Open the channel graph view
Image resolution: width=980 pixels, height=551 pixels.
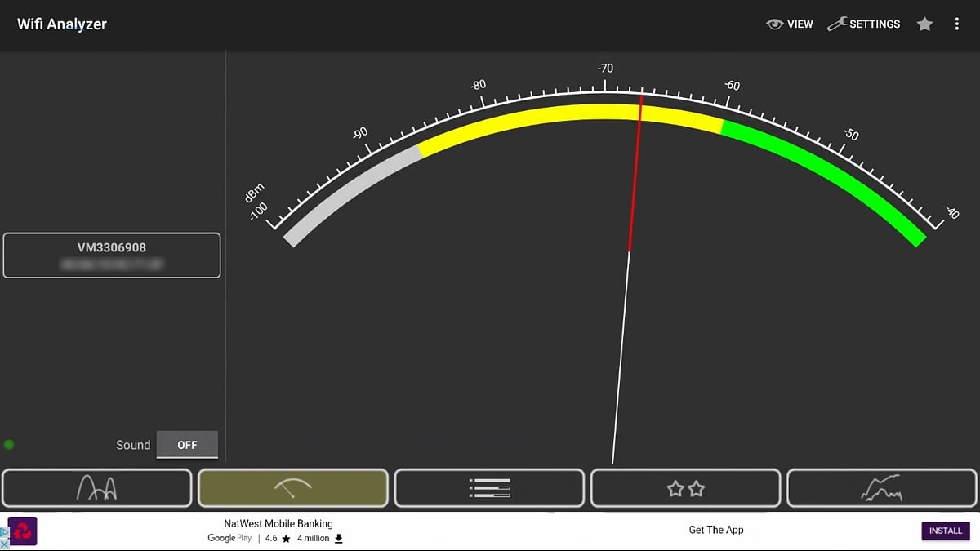[96, 487]
